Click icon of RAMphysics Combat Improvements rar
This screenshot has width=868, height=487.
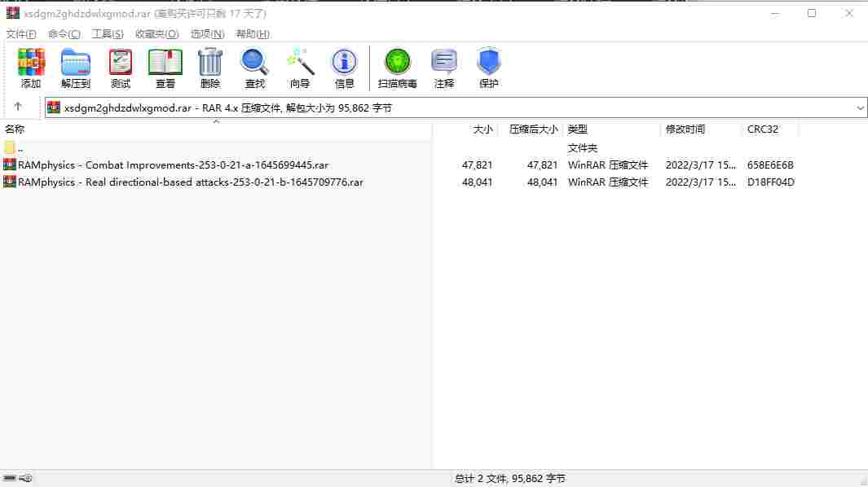(x=10, y=165)
